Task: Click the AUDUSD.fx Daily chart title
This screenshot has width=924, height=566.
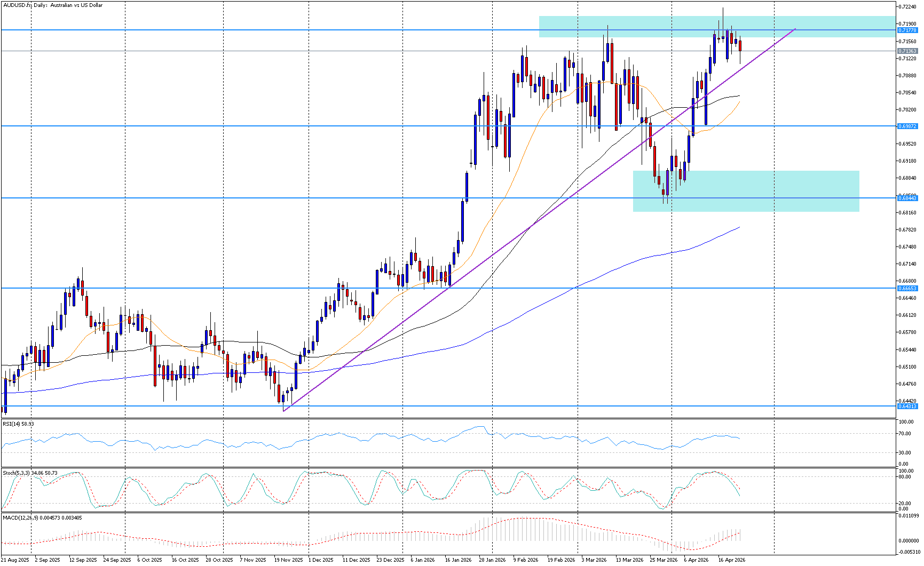Action: click(53, 5)
